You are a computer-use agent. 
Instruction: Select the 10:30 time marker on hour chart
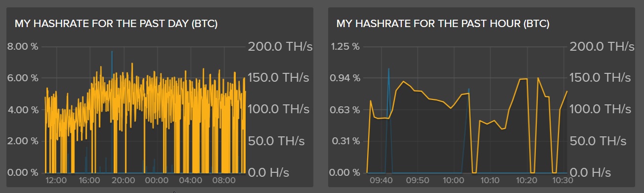click(x=563, y=181)
